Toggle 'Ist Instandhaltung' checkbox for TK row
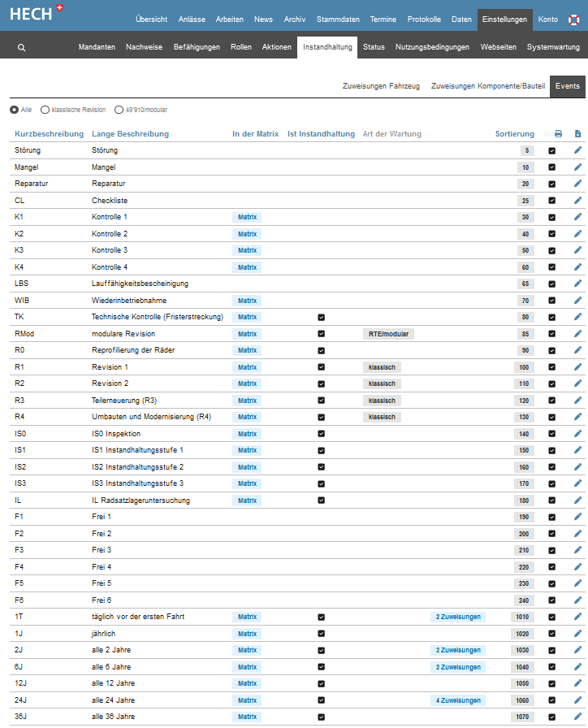Viewport: 588px width, 728px height. coord(321,317)
